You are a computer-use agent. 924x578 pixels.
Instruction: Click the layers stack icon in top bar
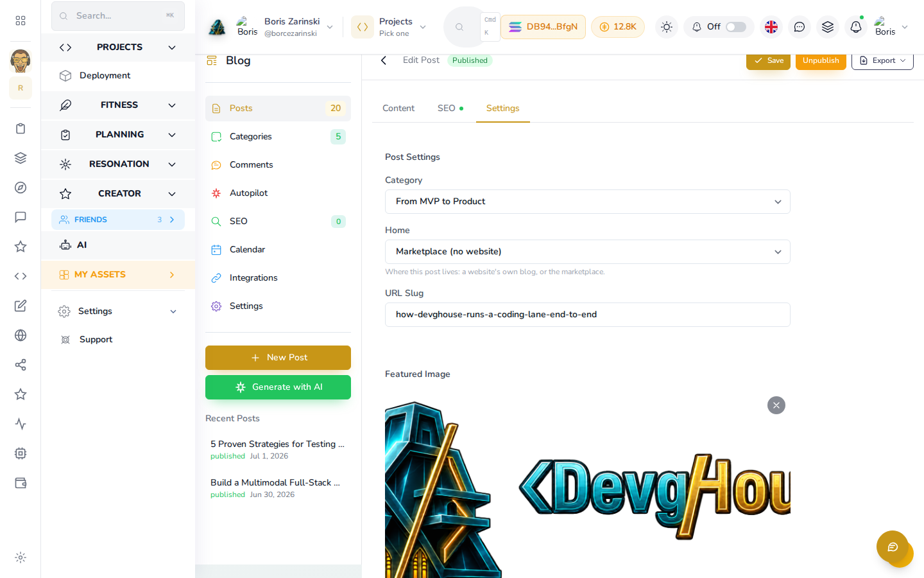pyautogui.click(x=828, y=27)
